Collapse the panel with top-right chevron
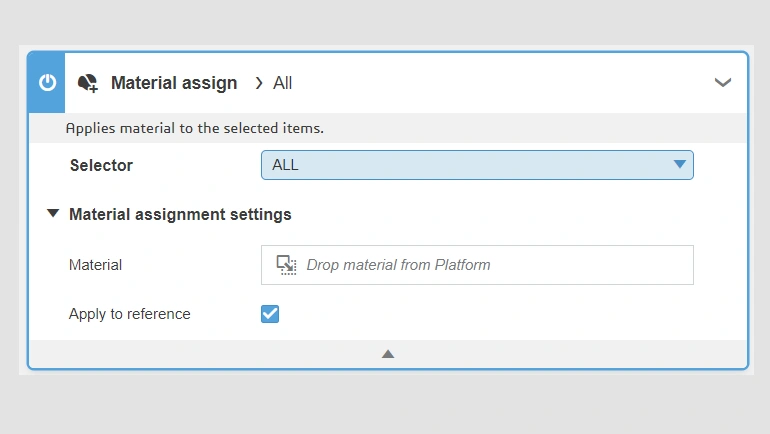The image size is (770, 434). pyautogui.click(x=723, y=83)
